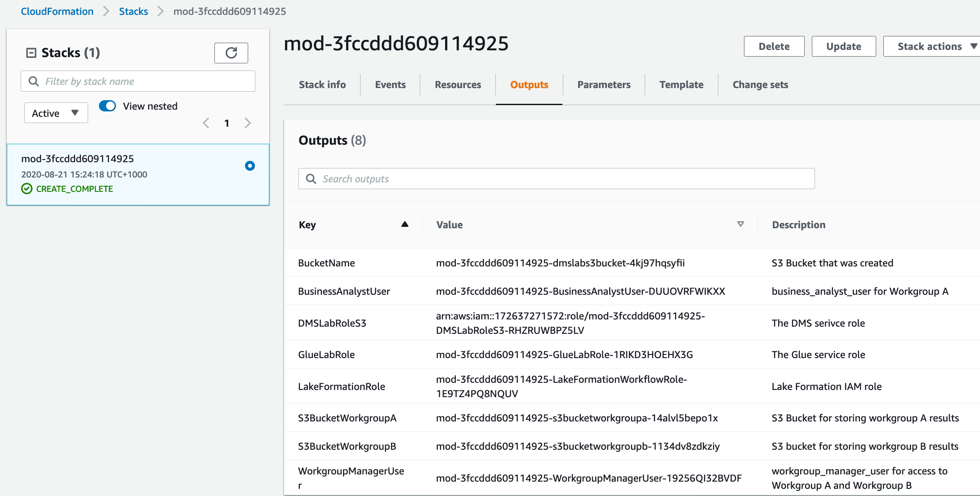The width and height of the screenshot is (980, 496).
Task: Click the 'Lake Formation IAM role' description
Action: click(x=827, y=386)
